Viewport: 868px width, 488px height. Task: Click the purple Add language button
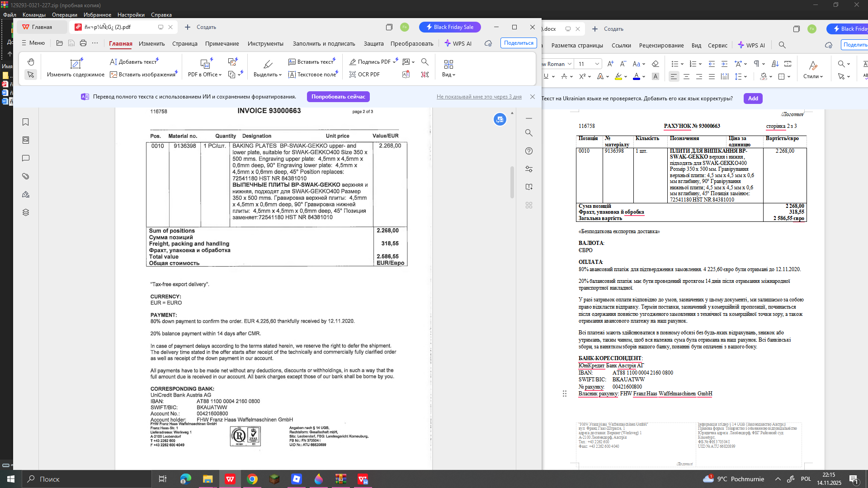pos(753,99)
